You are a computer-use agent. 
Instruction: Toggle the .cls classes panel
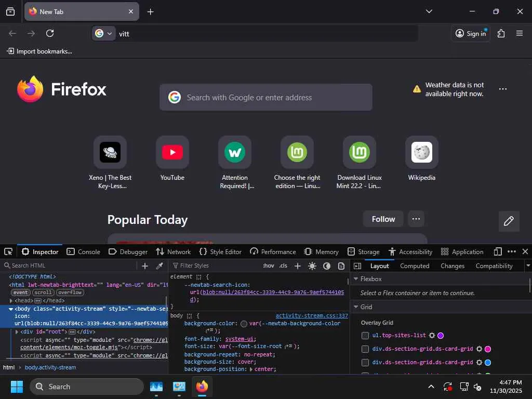point(283,265)
